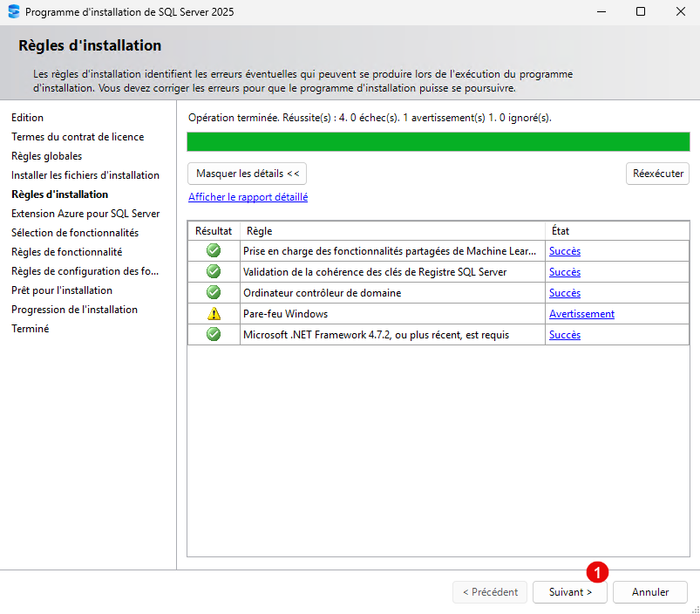700x614 pixels.
Task: Click the SQL Server installer title bar icon
Action: click(x=14, y=11)
